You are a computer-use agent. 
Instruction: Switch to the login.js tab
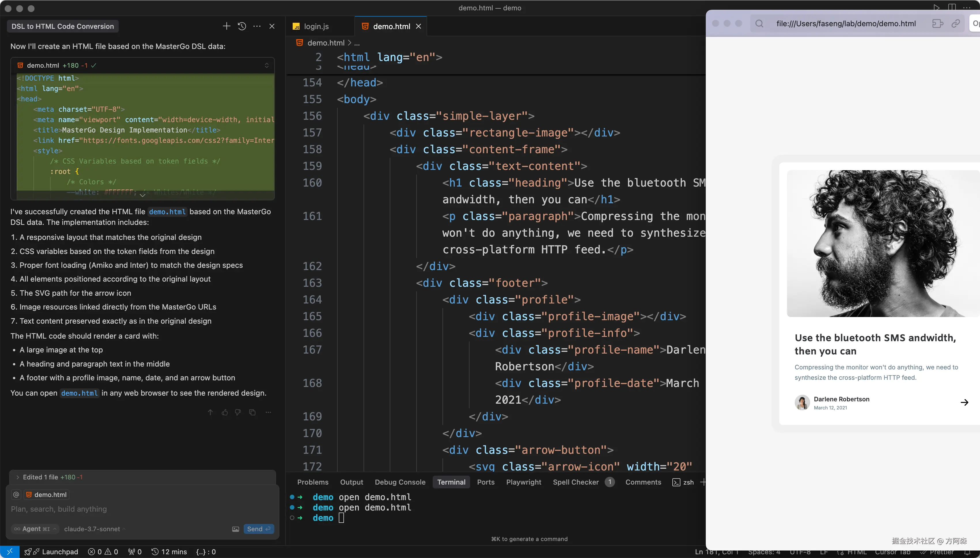pyautogui.click(x=315, y=26)
